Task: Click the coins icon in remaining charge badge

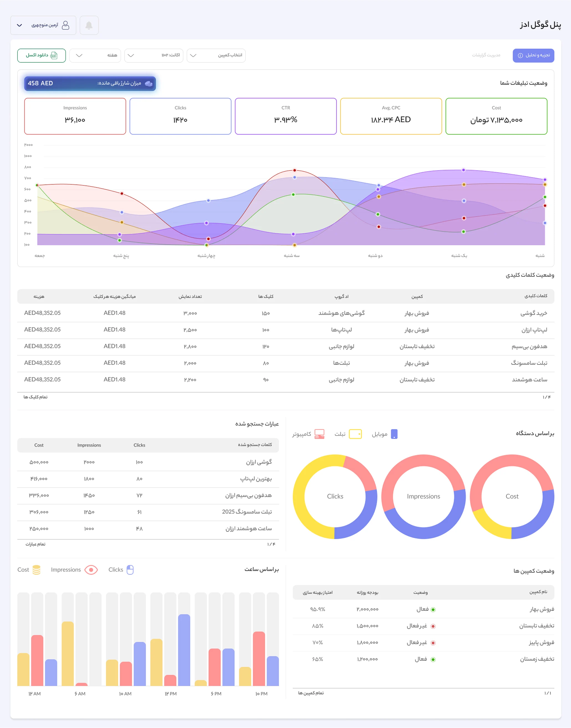Action: tap(149, 83)
